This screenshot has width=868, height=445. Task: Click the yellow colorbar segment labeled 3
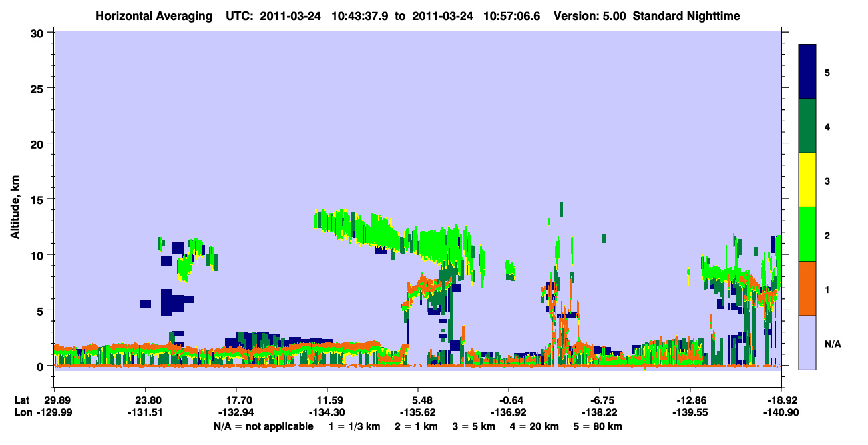click(807, 180)
